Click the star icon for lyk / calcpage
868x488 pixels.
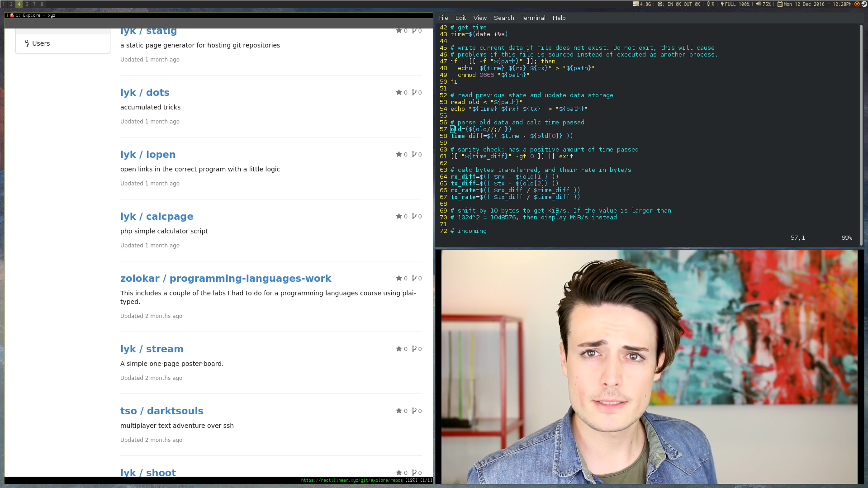click(399, 216)
